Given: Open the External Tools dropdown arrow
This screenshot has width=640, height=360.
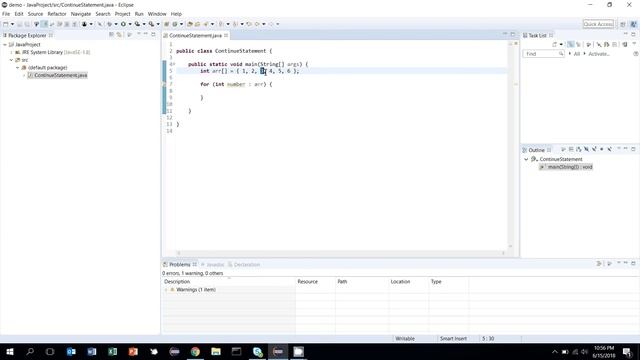Looking at the screenshot, I should click(158, 24).
